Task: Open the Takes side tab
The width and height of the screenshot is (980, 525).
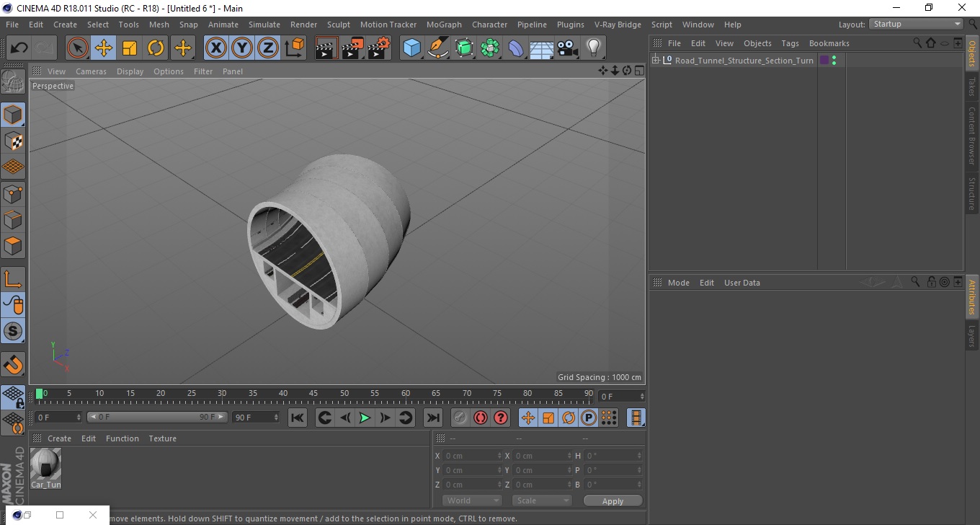Action: coord(972,87)
